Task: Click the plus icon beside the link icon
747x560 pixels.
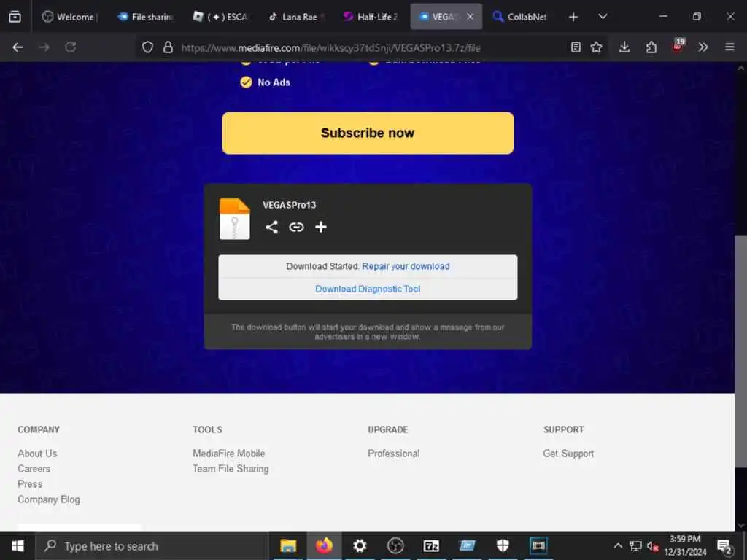Action: pos(321,227)
